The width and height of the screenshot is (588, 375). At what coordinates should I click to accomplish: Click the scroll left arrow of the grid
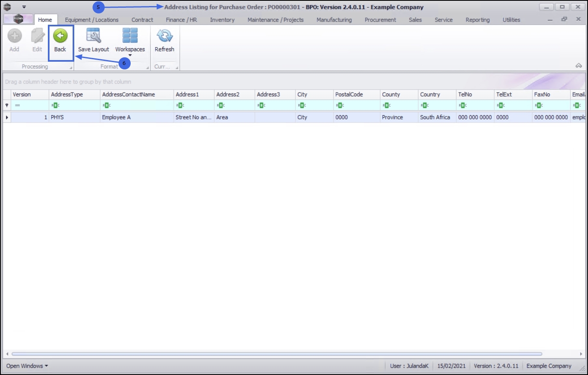coord(7,354)
